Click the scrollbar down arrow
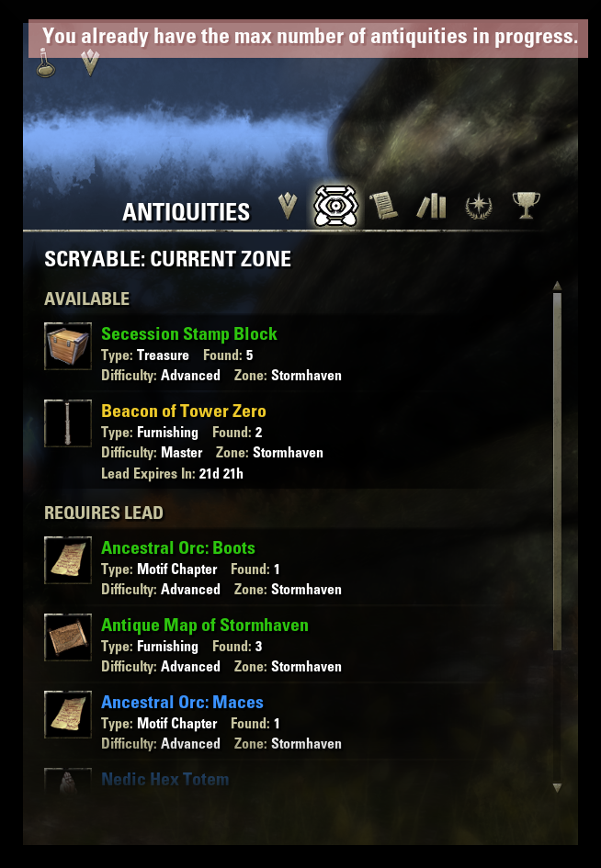601x868 pixels. tap(557, 787)
